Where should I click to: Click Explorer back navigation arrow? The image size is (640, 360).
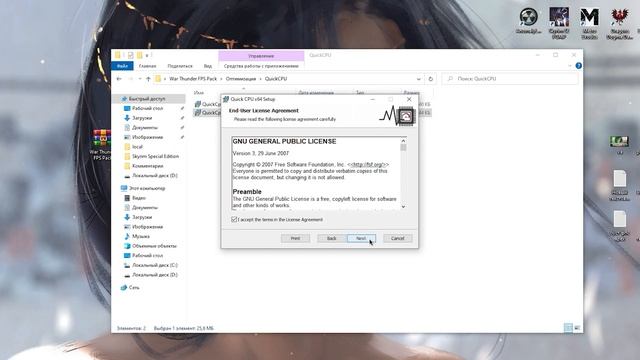pos(119,79)
